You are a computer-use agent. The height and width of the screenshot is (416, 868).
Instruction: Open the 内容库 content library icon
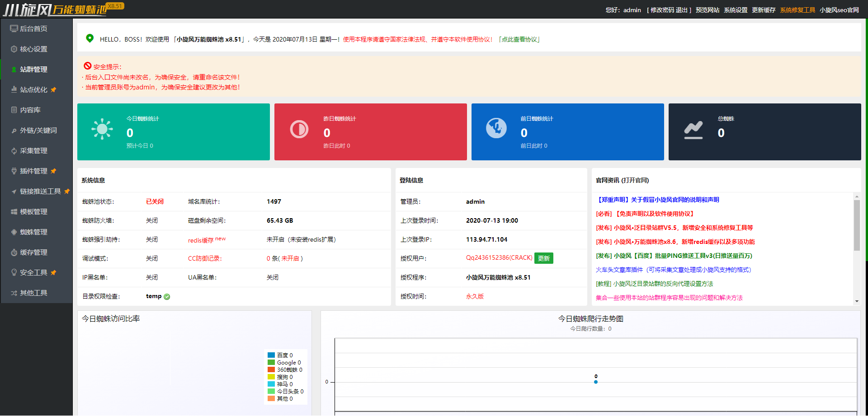tap(14, 110)
